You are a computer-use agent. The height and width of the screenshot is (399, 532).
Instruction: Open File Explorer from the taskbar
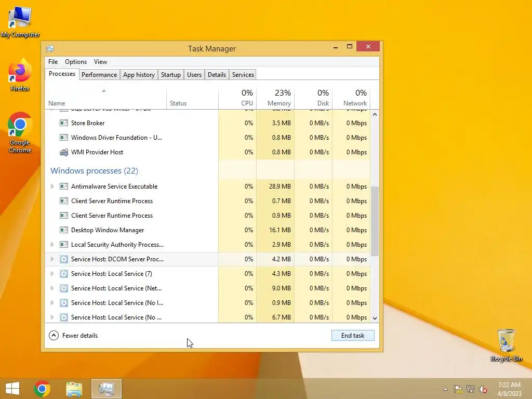tap(74, 389)
